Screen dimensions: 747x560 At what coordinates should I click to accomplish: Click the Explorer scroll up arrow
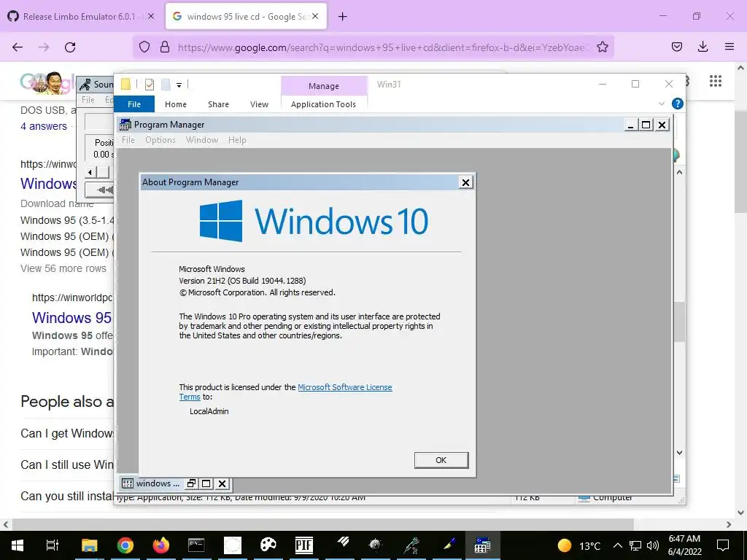pyautogui.click(x=680, y=172)
